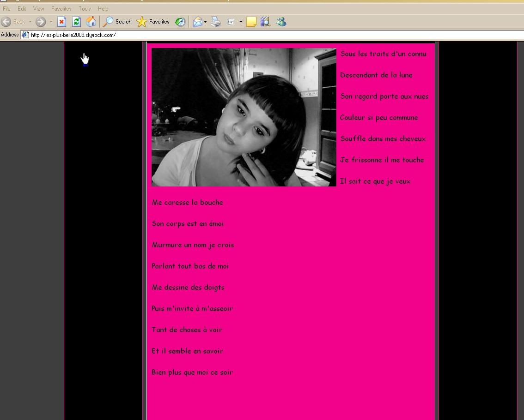The height and width of the screenshot is (420, 524).
Task: Click the line "Puis m'invite à m'asseoir"
Action: pyautogui.click(x=193, y=308)
